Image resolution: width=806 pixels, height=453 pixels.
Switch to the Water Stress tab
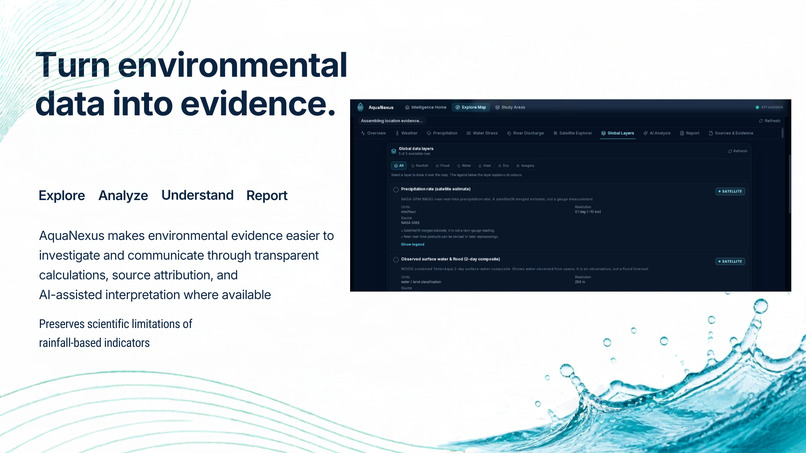(482, 133)
